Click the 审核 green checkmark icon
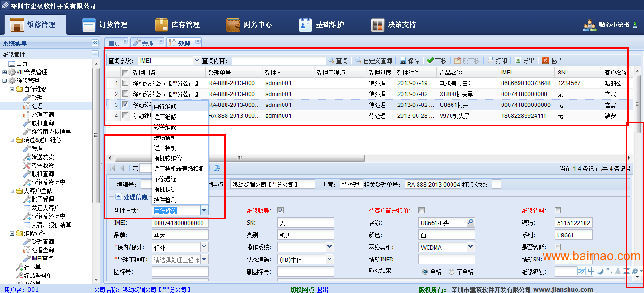Screen dimensions: 644x293 (430, 61)
